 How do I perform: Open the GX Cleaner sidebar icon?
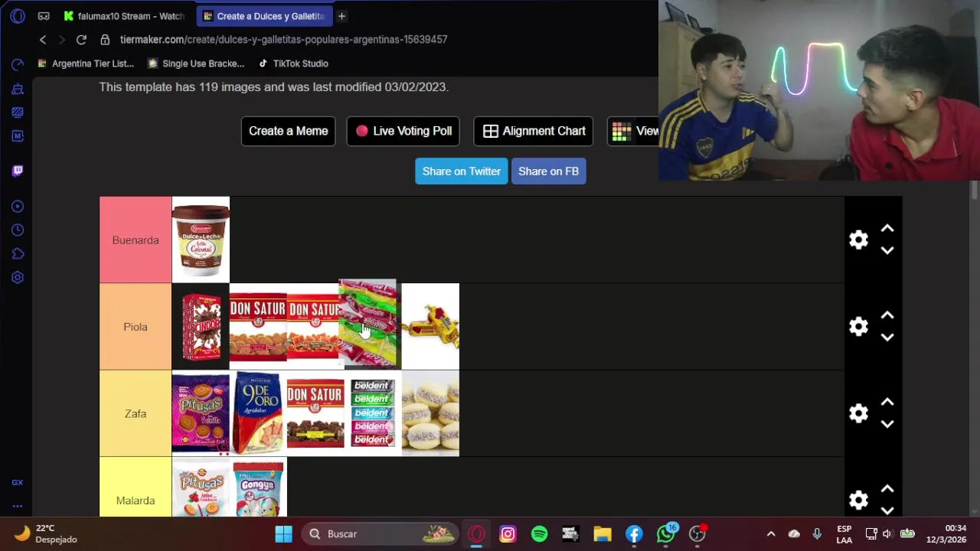coord(18,89)
